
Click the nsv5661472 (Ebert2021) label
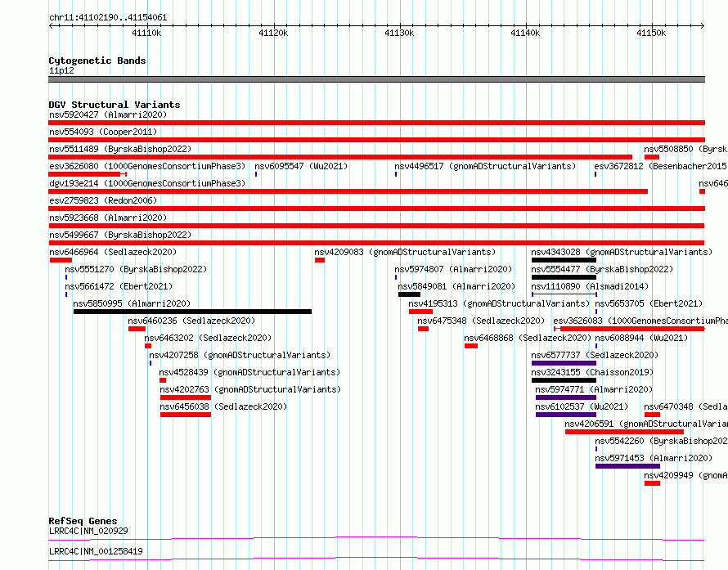(x=119, y=286)
